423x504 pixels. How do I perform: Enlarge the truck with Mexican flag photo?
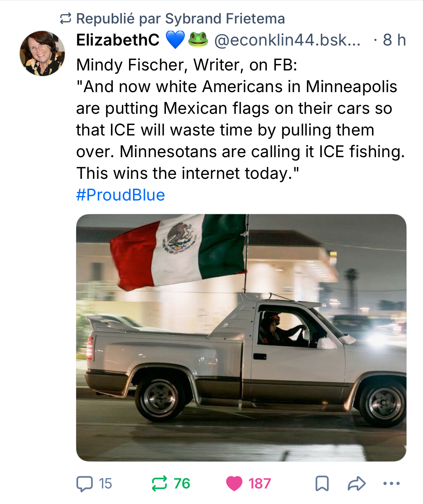[x=241, y=338]
